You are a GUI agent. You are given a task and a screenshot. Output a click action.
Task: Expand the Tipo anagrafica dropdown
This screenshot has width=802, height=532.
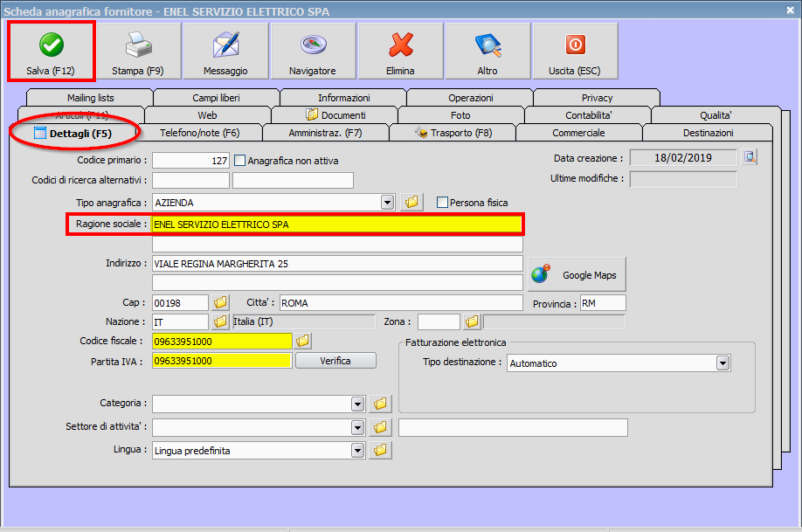[388, 203]
